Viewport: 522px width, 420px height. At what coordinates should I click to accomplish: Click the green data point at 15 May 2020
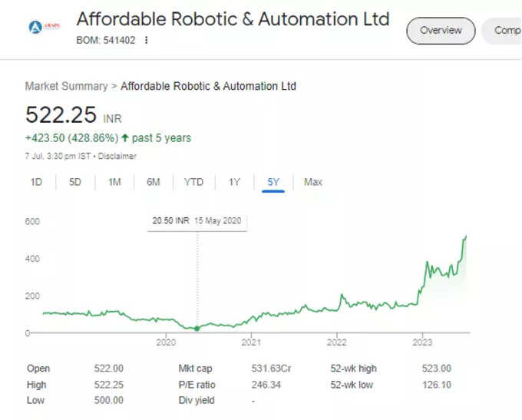(x=197, y=329)
